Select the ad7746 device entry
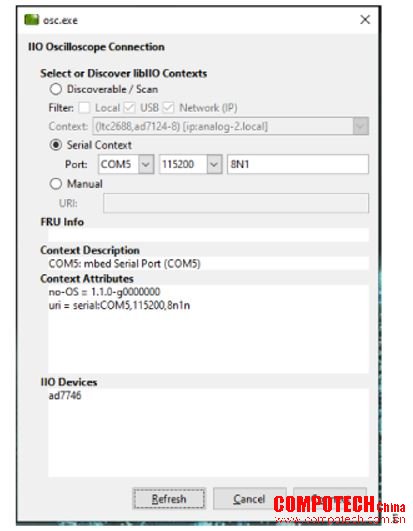Image resolution: width=413 pixels, height=531 pixels. point(65,395)
